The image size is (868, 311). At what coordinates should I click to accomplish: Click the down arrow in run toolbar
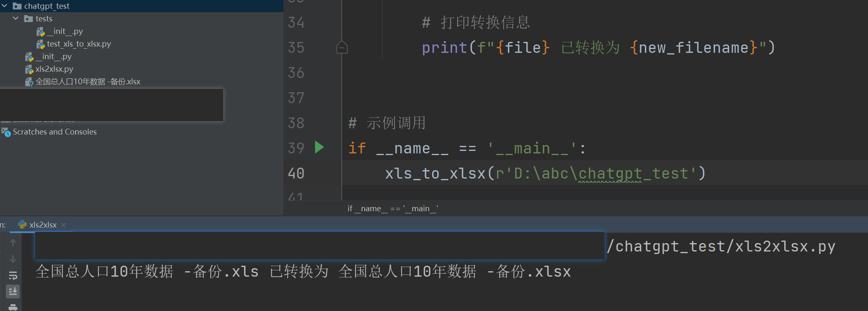point(13,259)
